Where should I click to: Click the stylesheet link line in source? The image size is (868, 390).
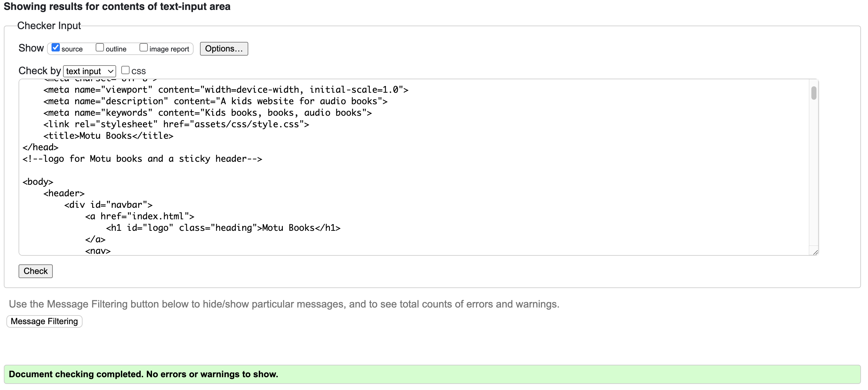coord(176,124)
